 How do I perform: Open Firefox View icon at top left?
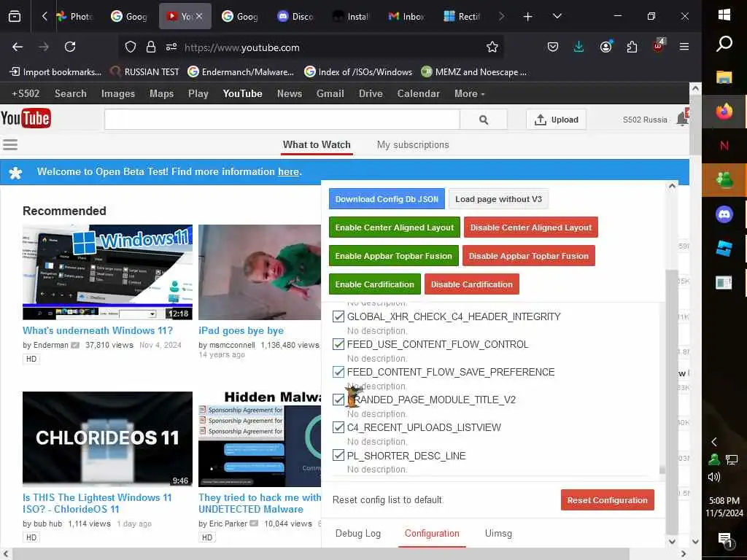point(15,17)
